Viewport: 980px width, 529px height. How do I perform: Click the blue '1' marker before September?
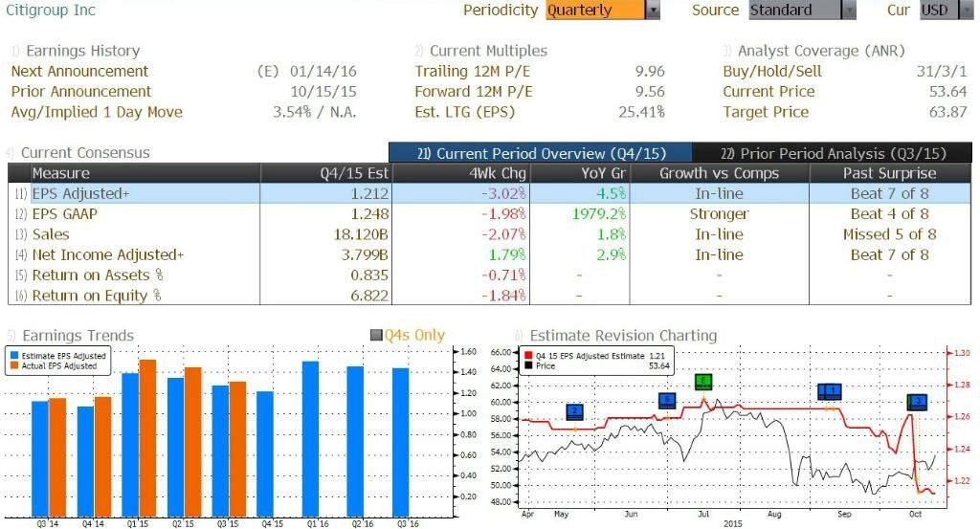(x=834, y=391)
